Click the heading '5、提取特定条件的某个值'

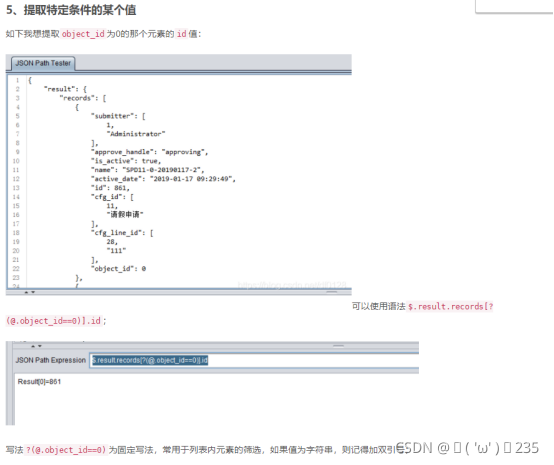(71, 10)
